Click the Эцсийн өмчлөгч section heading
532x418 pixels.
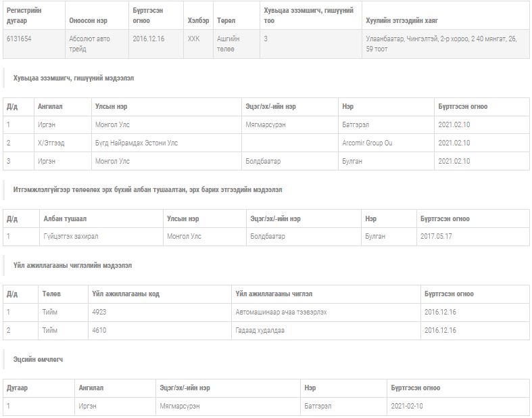pos(38,360)
